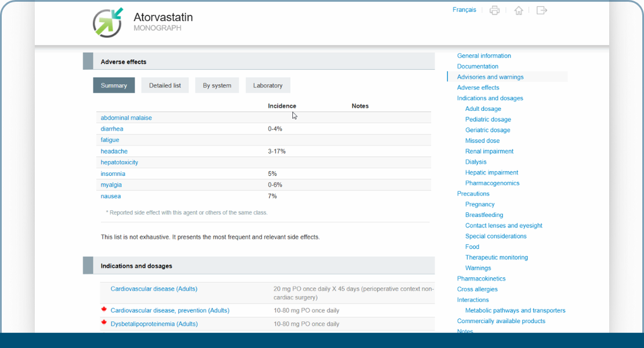Switch language to Français

click(464, 10)
